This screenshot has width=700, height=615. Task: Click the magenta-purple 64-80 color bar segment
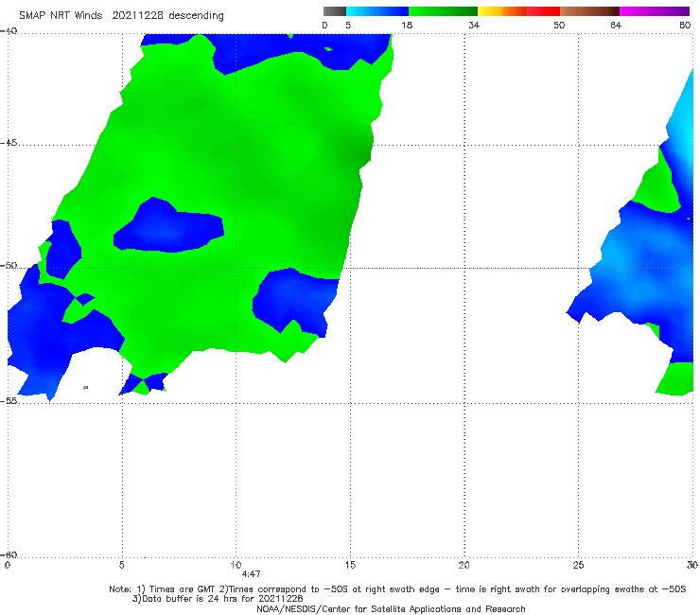655,11
